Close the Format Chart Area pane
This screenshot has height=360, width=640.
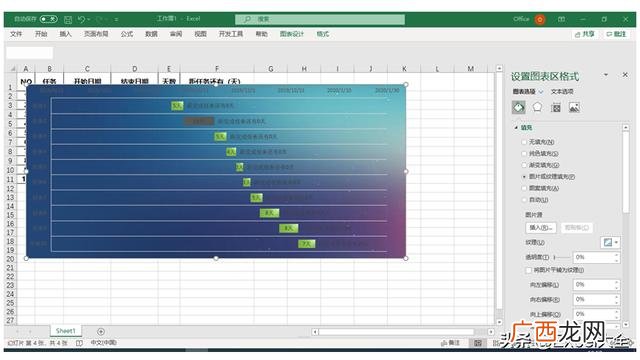tap(625, 75)
